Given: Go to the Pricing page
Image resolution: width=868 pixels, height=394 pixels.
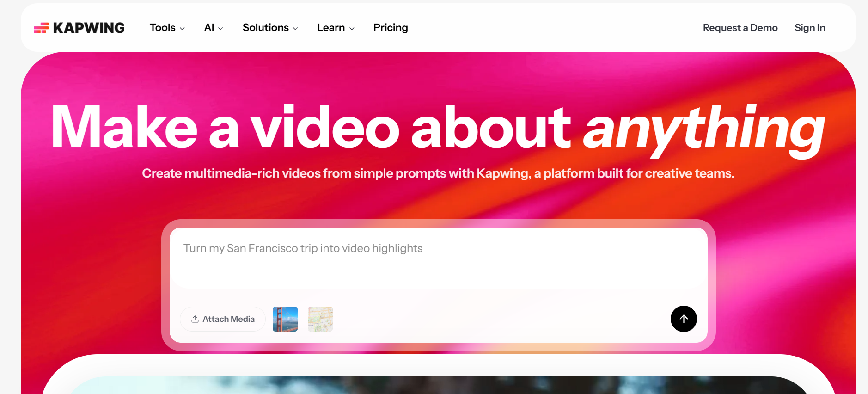Looking at the screenshot, I should click(391, 28).
